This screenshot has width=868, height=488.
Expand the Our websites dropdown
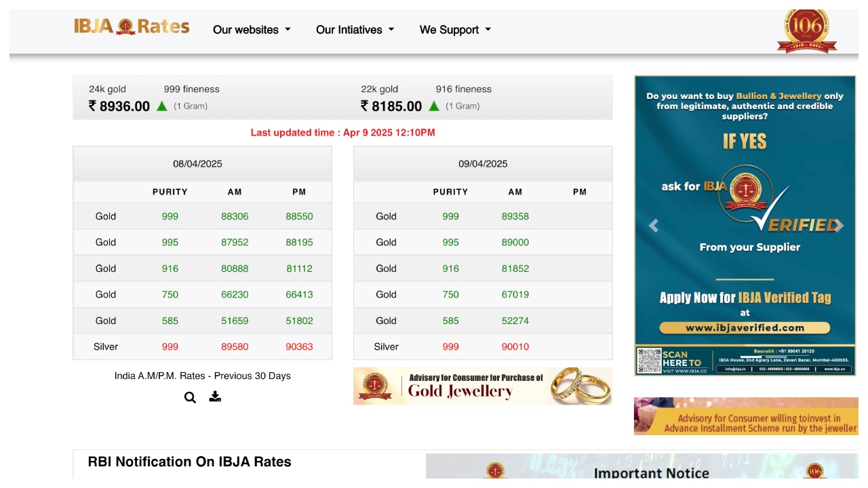pyautogui.click(x=252, y=30)
